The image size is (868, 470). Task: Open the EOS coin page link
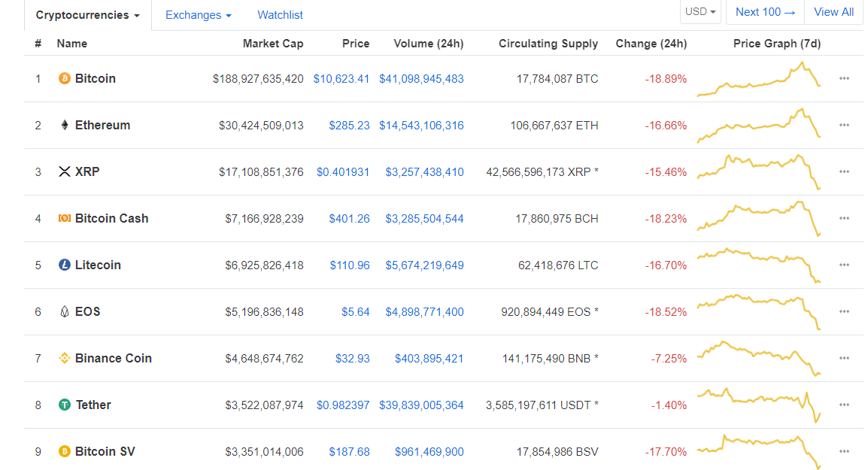click(x=87, y=311)
